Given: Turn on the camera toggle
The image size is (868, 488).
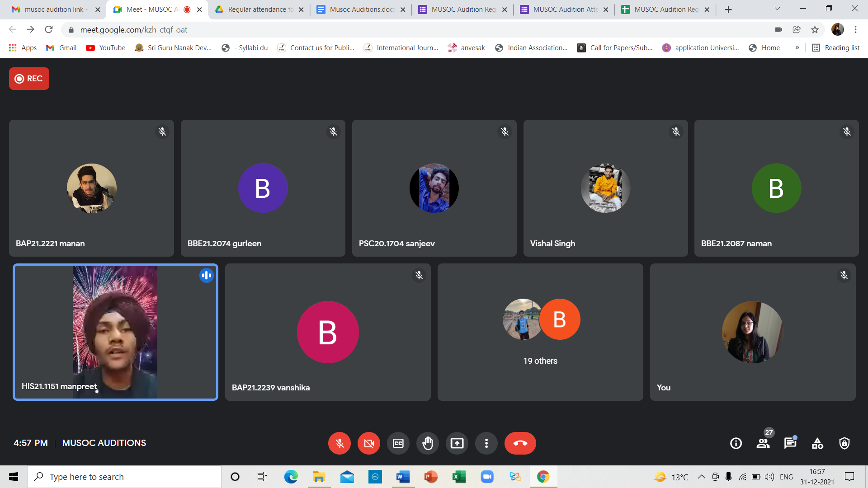Looking at the screenshot, I should click(x=369, y=443).
